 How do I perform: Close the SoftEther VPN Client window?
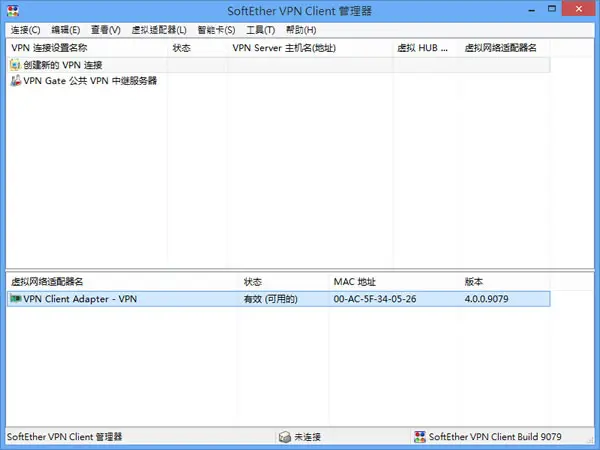point(579,9)
